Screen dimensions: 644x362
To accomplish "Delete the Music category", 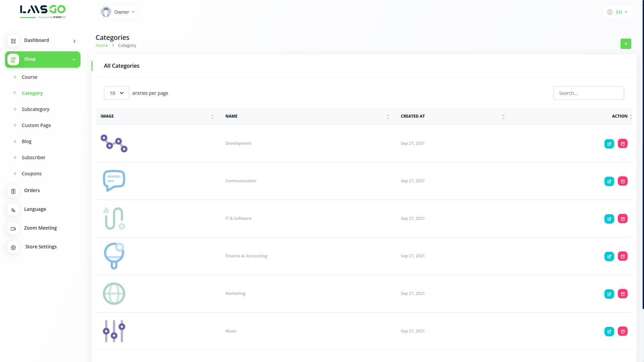I will tap(623, 331).
